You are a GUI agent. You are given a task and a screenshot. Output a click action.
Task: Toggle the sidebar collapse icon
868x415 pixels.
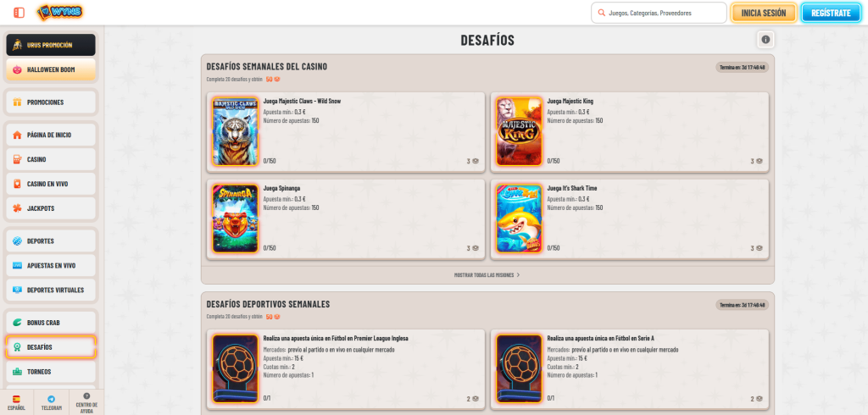tap(19, 13)
